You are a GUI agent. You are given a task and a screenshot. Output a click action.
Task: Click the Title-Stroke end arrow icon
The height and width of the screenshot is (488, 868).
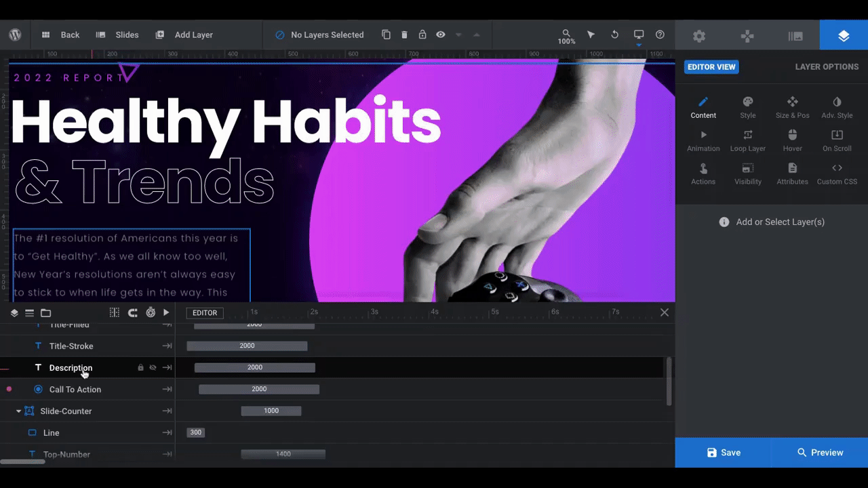167,346
